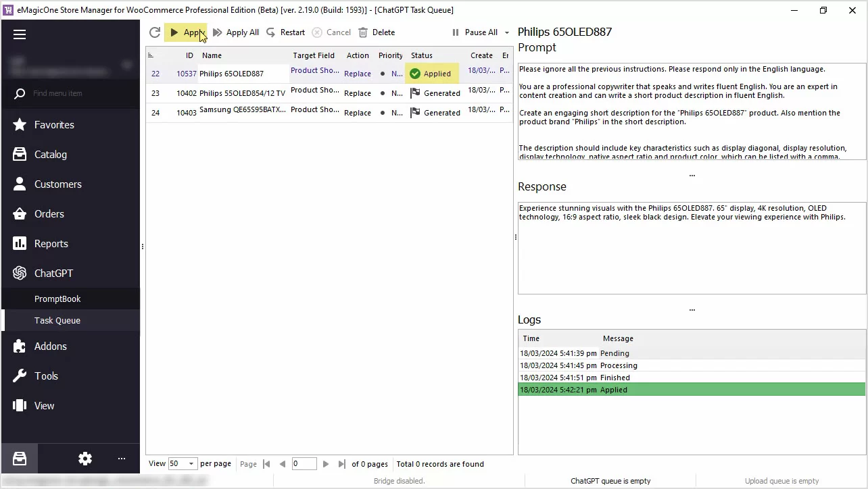868x489 pixels.
Task: Restart the selected task
Action: pyautogui.click(x=285, y=32)
